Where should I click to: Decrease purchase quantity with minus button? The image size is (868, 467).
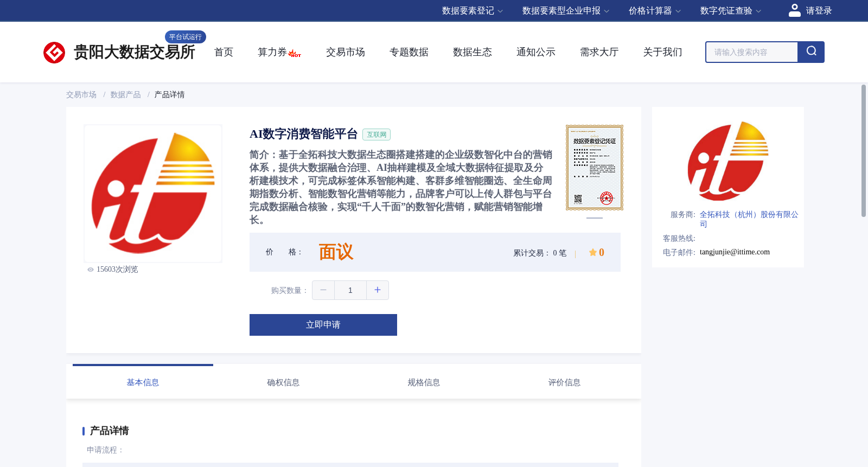pos(323,290)
